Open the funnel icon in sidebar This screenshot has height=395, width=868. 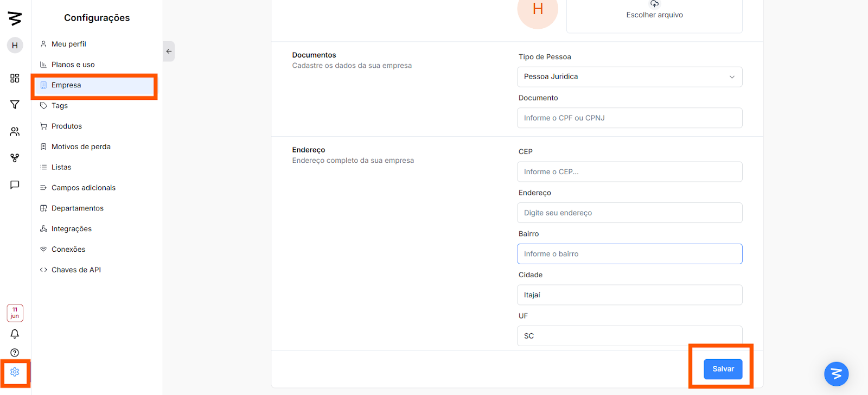[x=15, y=105]
